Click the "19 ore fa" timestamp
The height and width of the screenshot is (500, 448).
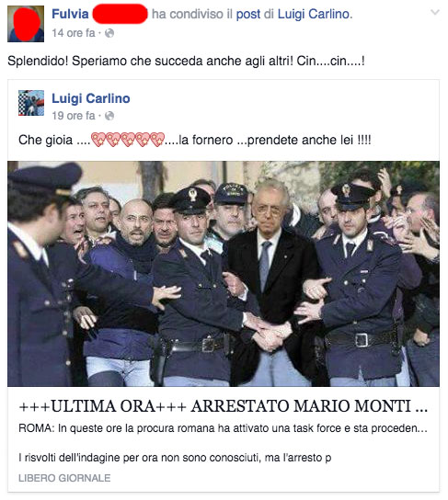(x=74, y=116)
